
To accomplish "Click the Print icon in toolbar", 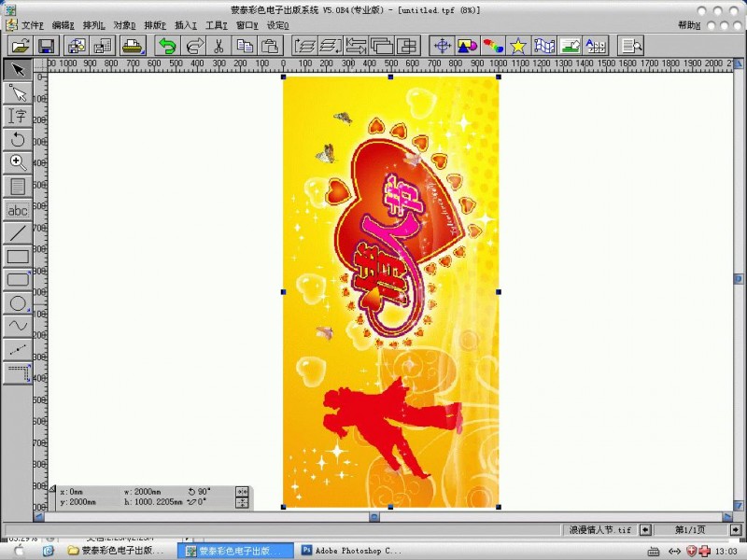I will pos(133,45).
